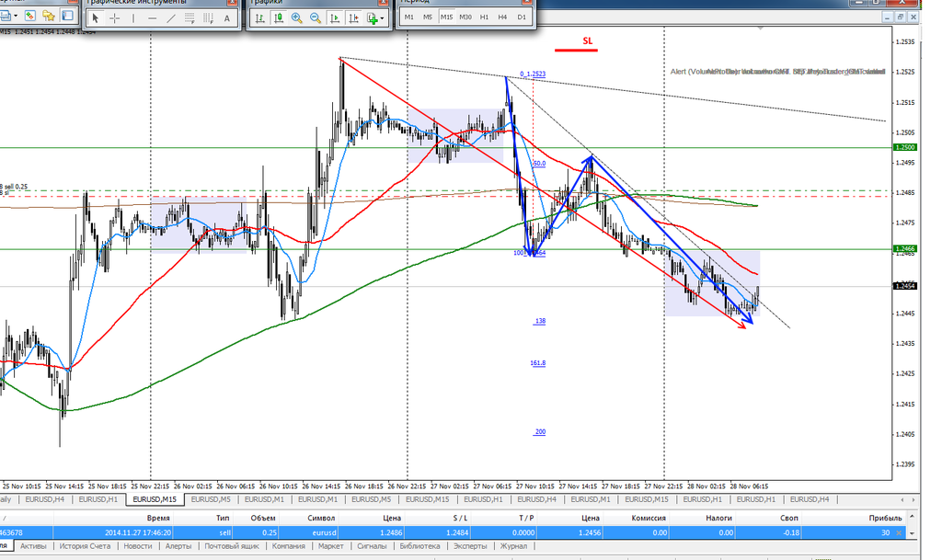Sort orders by Объем column
This screenshot has height=560, width=942.
[x=263, y=518]
